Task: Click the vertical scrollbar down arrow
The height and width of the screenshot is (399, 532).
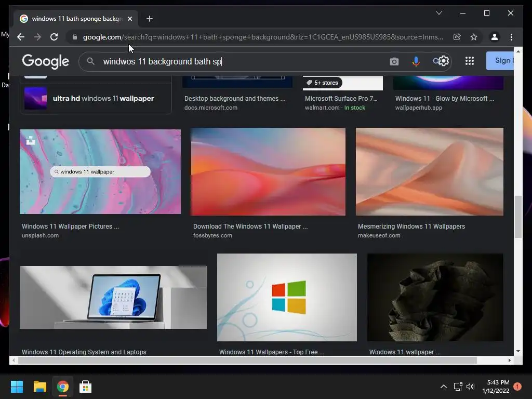Action: (x=518, y=352)
